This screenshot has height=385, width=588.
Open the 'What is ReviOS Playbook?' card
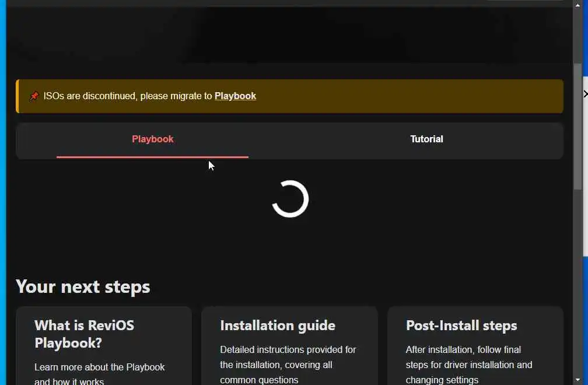point(104,346)
